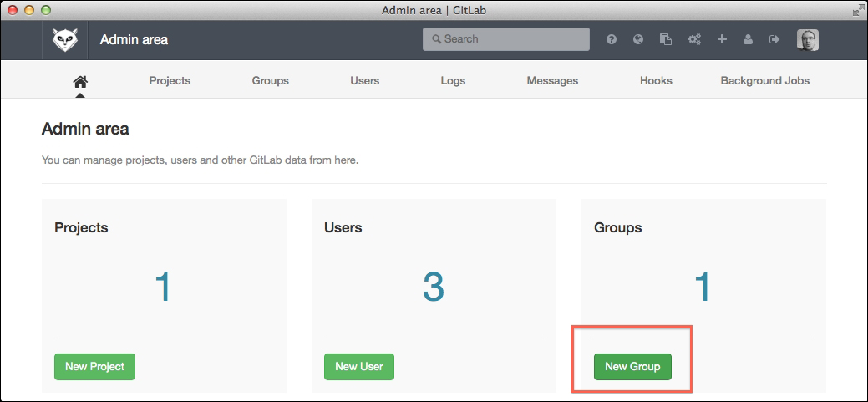
Task: Click the user avatar photo
Action: [x=807, y=39]
